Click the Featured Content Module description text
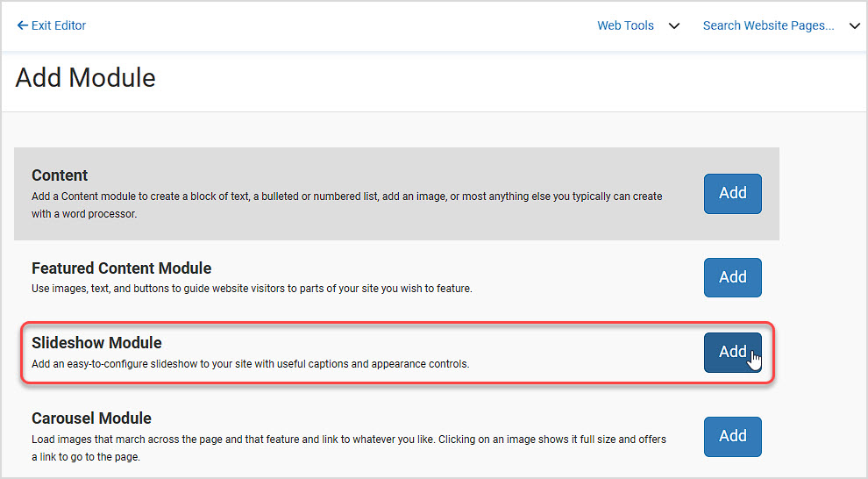 pyautogui.click(x=252, y=289)
